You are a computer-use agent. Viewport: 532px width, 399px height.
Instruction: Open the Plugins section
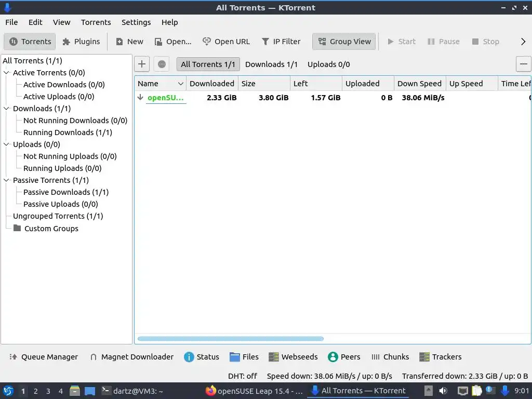coord(81,42)
